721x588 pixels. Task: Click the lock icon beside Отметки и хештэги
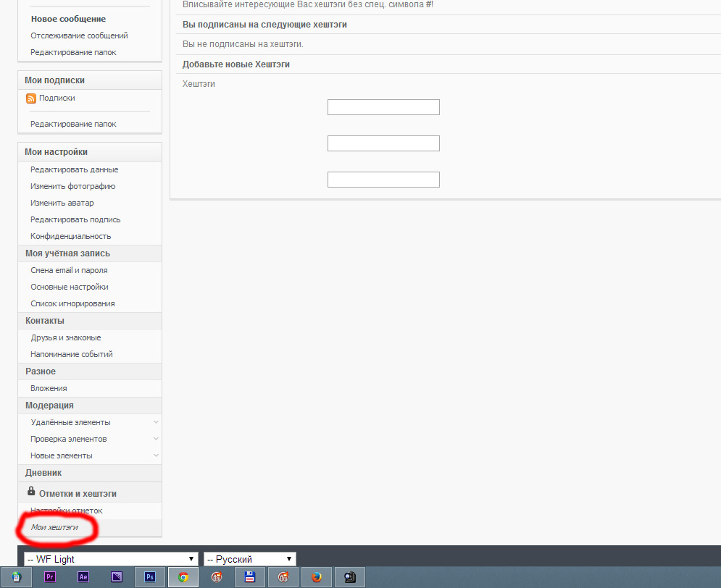point(31,491)
